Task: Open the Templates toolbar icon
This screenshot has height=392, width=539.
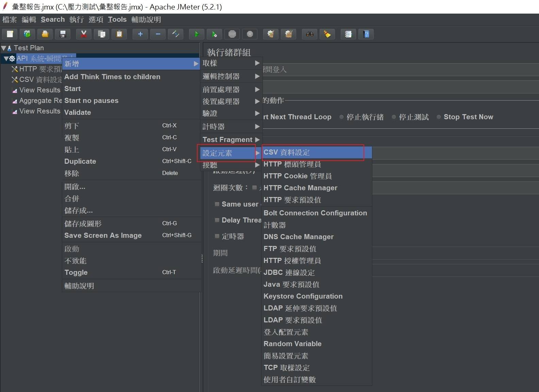Action: point(27,34)
